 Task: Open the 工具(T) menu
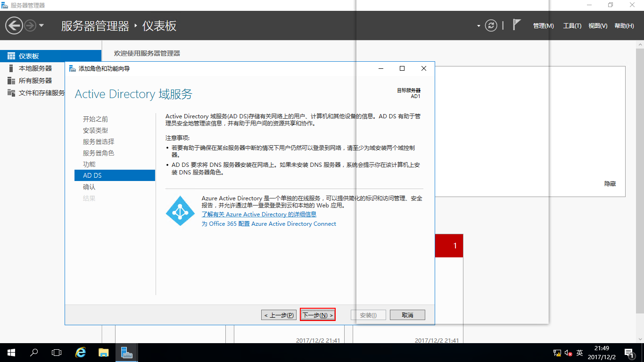(x=572, y=26)
